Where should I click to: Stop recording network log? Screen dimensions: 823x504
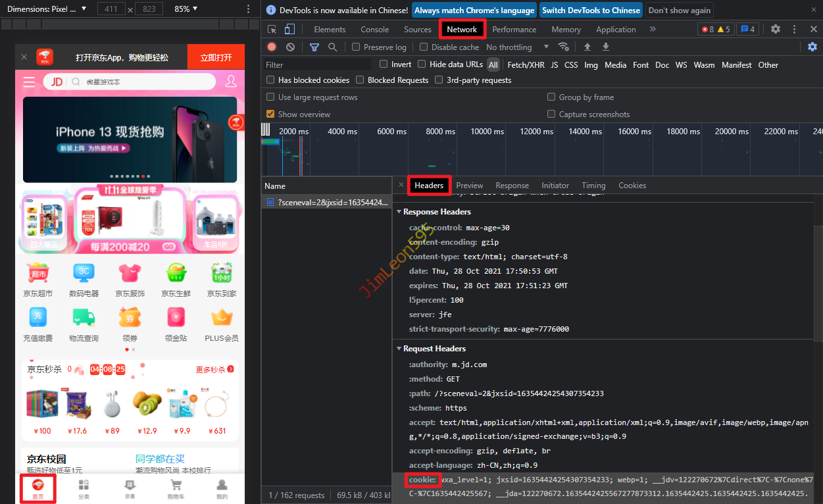(272, 47)
